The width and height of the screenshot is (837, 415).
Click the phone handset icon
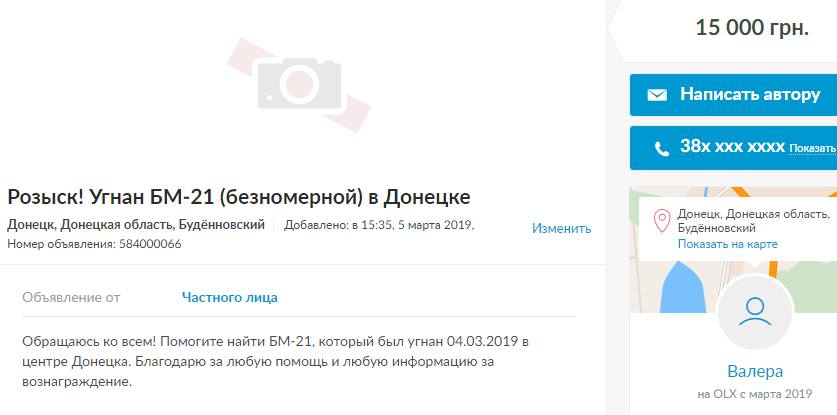[x=662, y=149]
